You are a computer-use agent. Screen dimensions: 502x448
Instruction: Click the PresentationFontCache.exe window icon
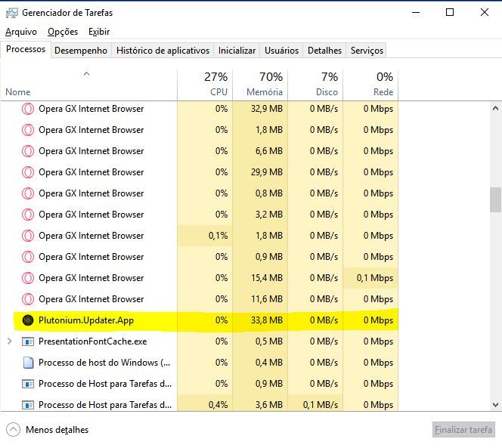[x=28, y=341]
